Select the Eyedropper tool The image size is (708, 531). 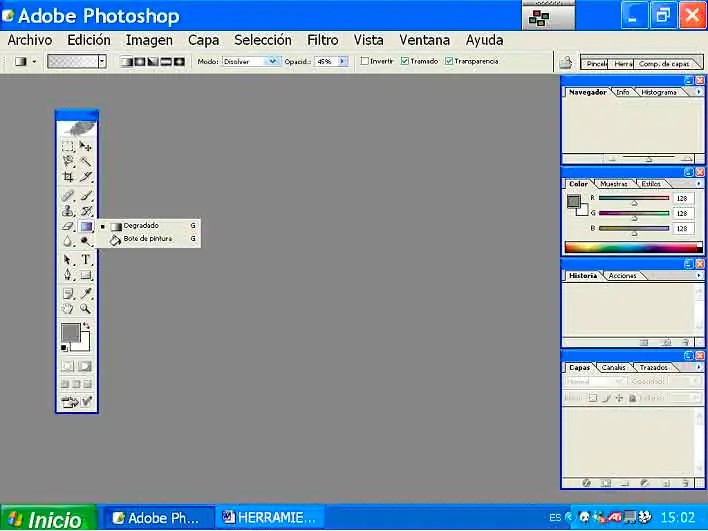[86, 294]
